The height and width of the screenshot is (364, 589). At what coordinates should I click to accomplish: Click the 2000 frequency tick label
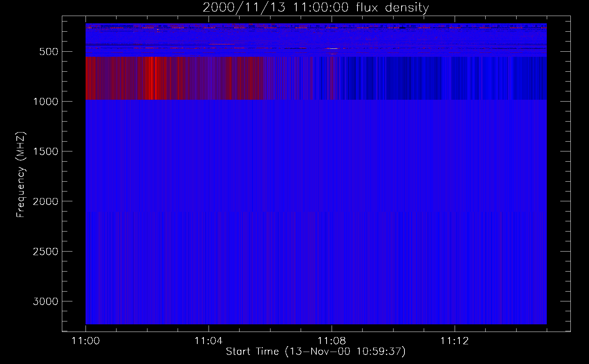tap(46, 202)
